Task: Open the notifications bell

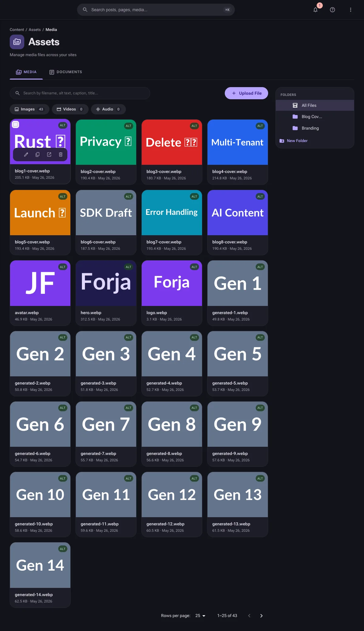Action: pos(315,10)
